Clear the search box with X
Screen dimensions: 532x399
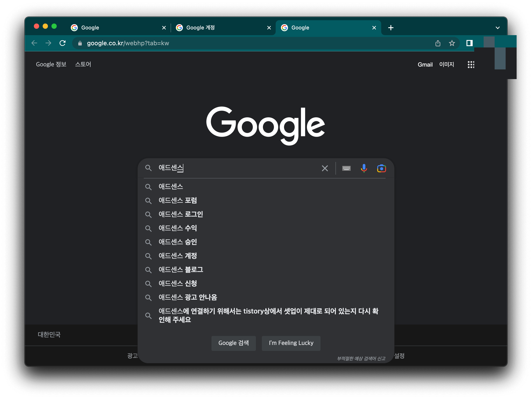pos(325,168)
